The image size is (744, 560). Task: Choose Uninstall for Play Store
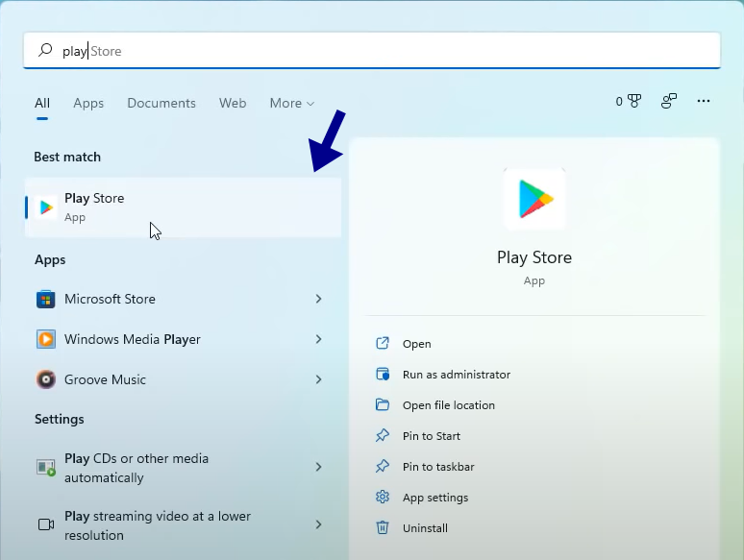[425, 528]
